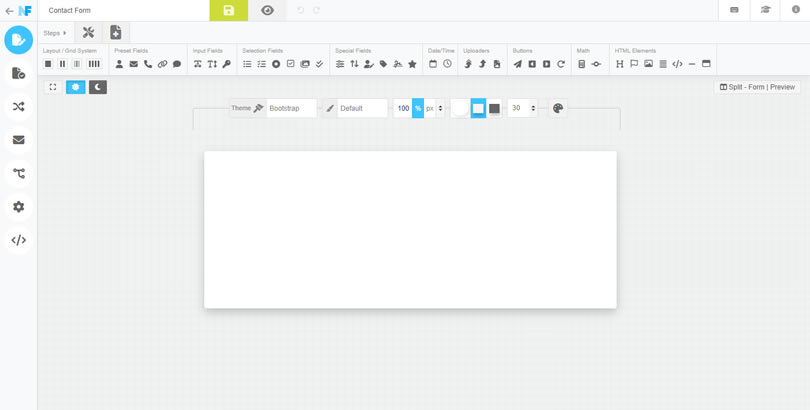Switch to dark mode moon toggle
Screen dimensions: 810x410
point(98,87)
